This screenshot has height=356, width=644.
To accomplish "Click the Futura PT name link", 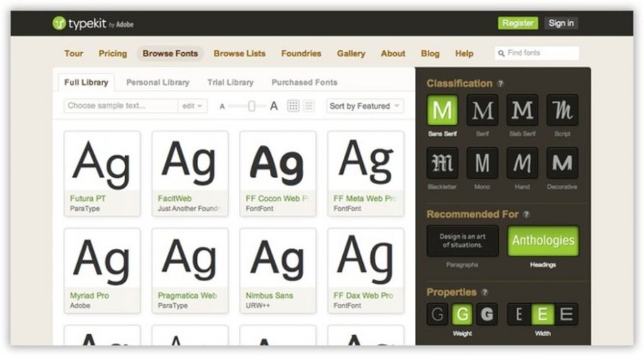I will [88, 199].
